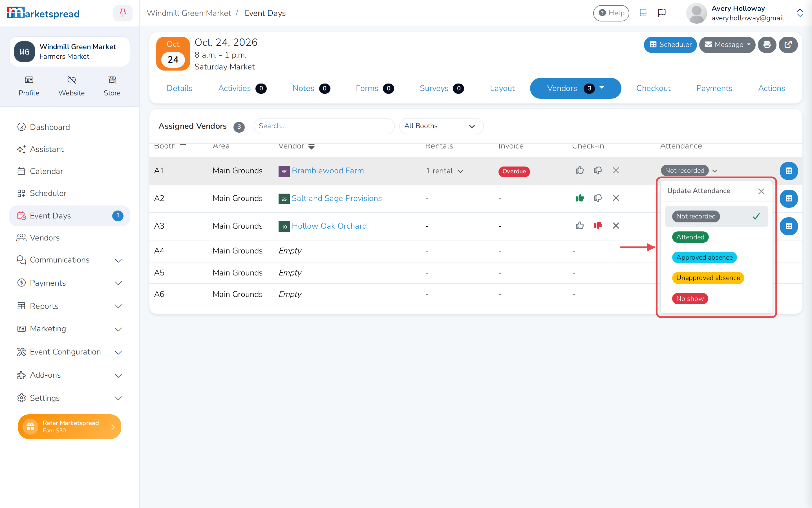This screenshot has height=508, width=812.
Task: Toggle red thumbs down for Hollow Oak Orchard
Action: tap(598, 225)
